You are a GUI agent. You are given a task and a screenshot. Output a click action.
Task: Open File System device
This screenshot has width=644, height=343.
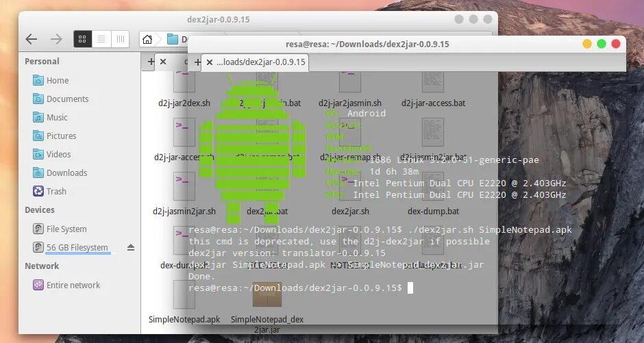pyautogui.click(x=60, y=229)
